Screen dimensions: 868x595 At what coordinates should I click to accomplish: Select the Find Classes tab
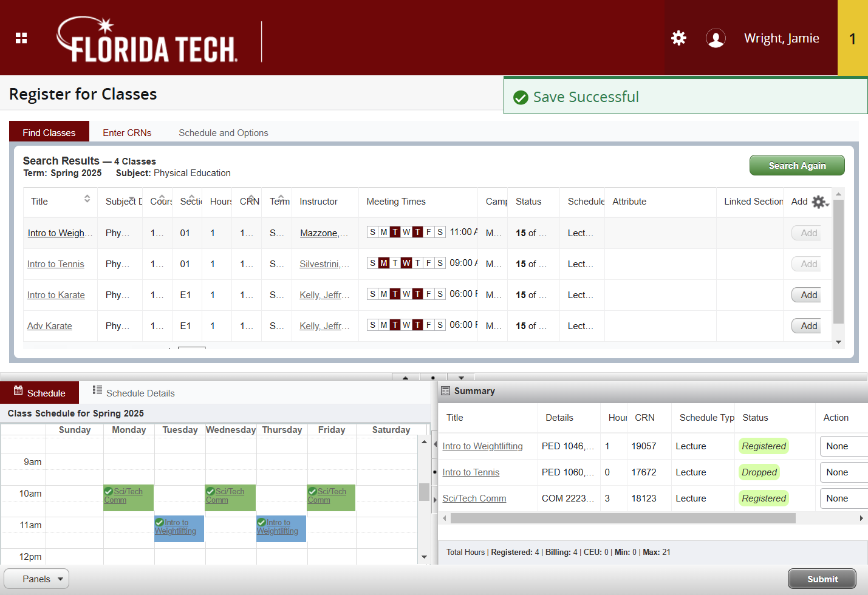(49, 132)
